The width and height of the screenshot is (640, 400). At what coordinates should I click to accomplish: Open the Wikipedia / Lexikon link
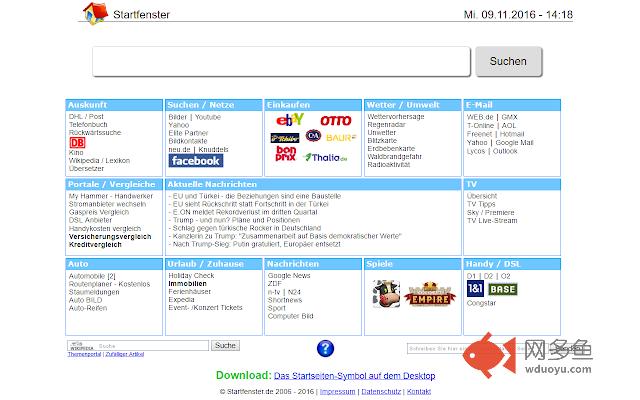pos(99,160)
